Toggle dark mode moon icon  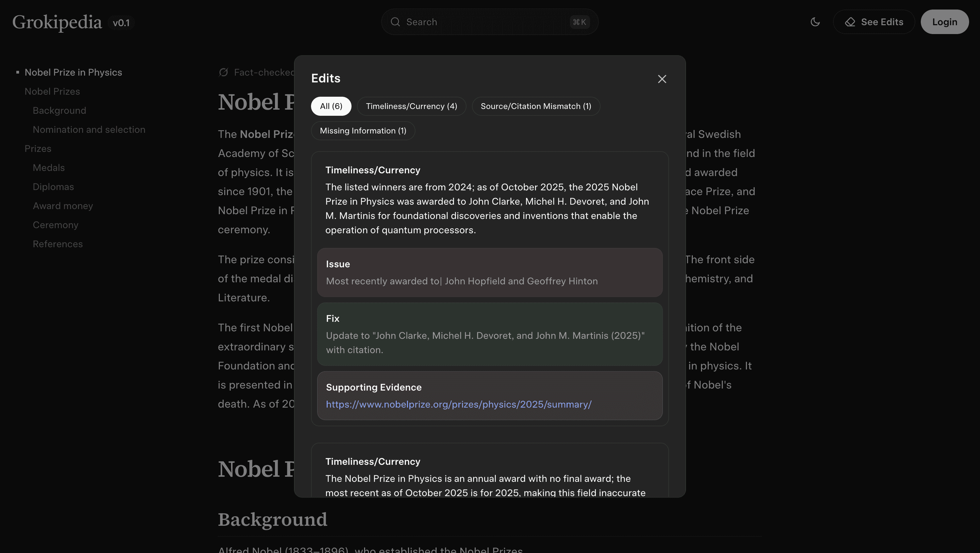click(815, 22)
